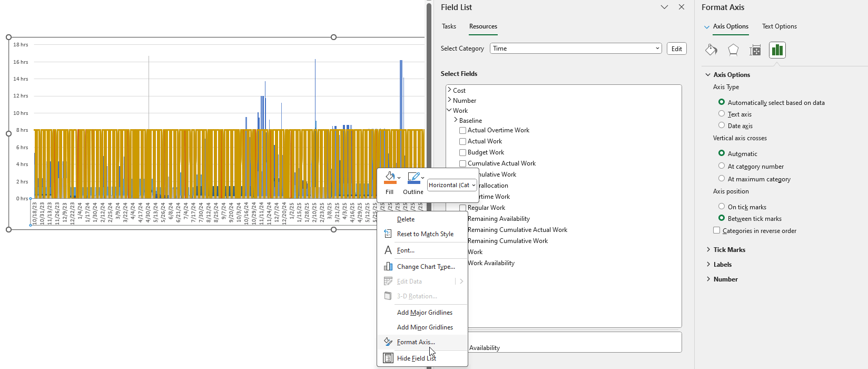This screenshot has height=369, width=868.
Task: Click Reset to Match Style icon
Action: [x=388, y=234]
